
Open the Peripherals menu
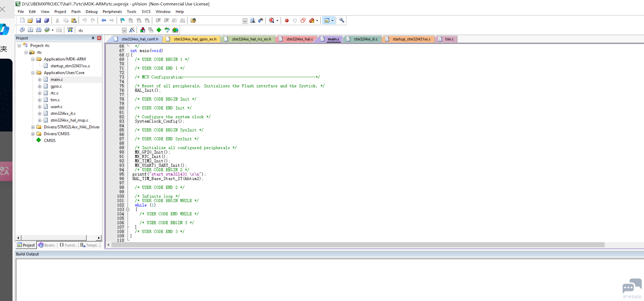point(112,12)
